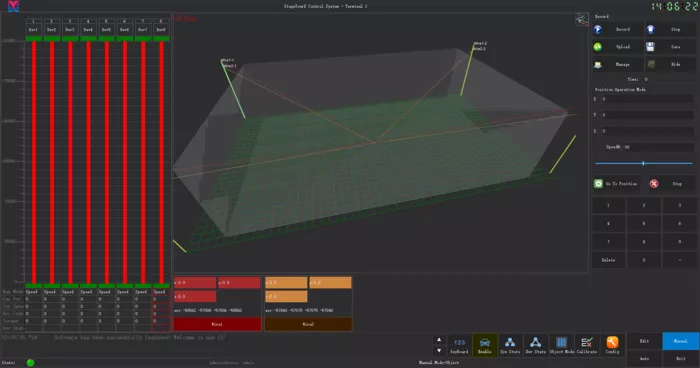Click the Record icon in Record panel

(598, 29)
